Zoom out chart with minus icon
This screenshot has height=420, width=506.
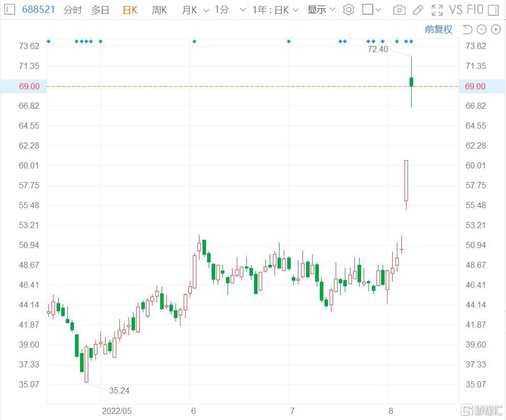coord(482,30)
